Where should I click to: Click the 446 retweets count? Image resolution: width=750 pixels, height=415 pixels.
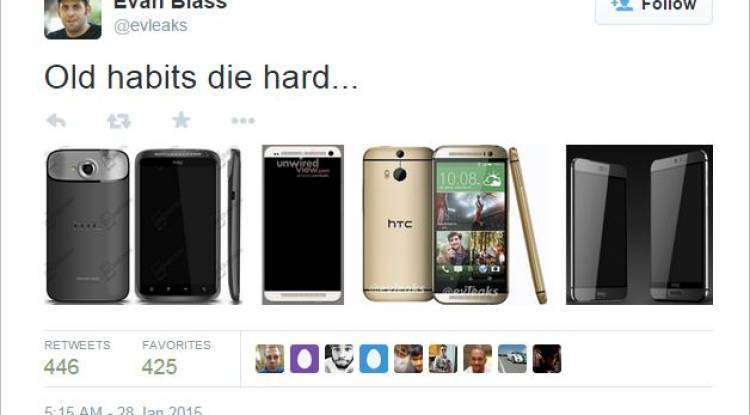click(62, 367)
